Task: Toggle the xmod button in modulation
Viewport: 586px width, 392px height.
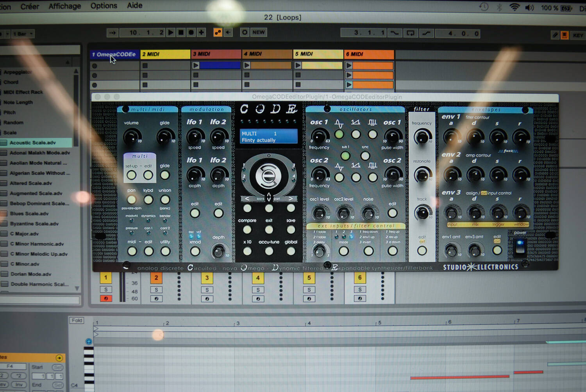Action: pos(195,251)
